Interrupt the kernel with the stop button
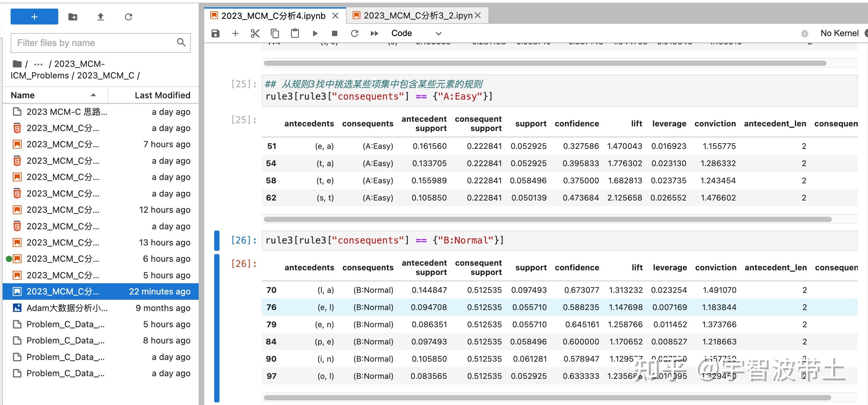Image resolution: width=868 pixels, height=405 pixels. (x=335, y=33)
